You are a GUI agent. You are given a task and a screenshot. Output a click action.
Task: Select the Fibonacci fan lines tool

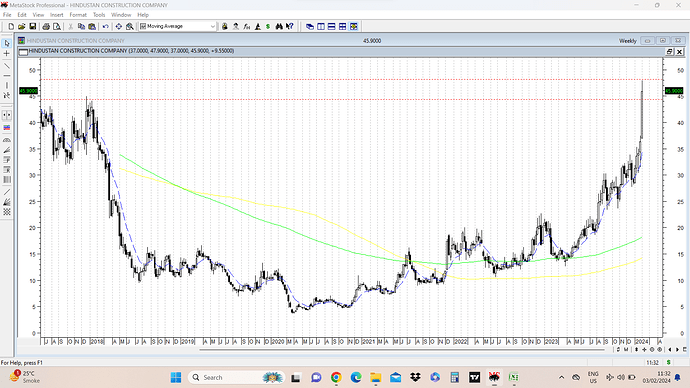tap(7, 150)
